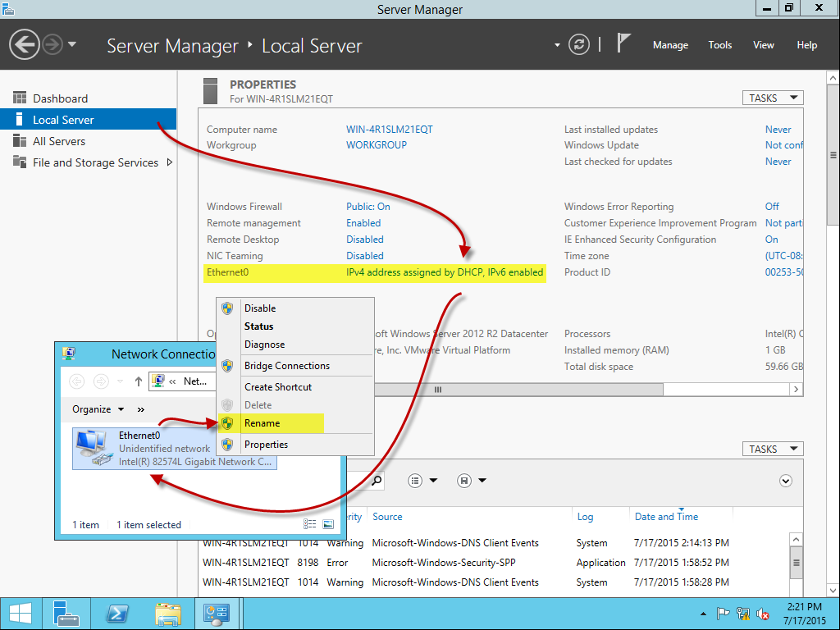840x630 pixels.
Task: Click the search magnifier in Events filter
Action: (377, 480)
